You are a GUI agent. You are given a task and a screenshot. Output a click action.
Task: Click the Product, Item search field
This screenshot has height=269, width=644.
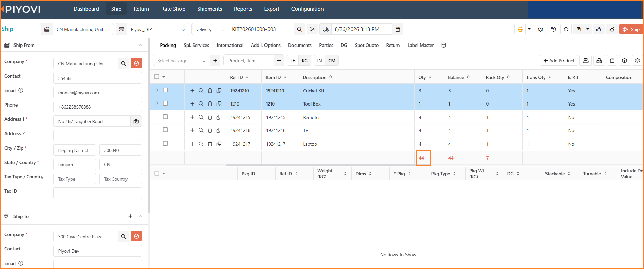point(249,61)
